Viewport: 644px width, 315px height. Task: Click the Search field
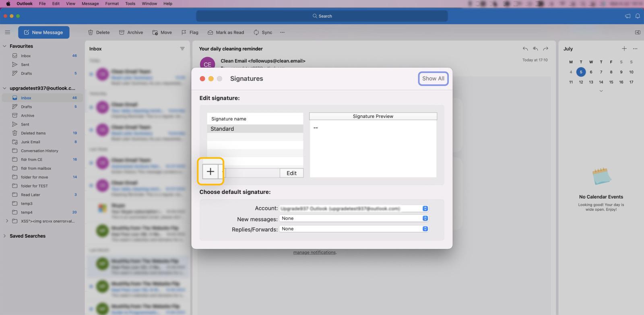point(322,16)
